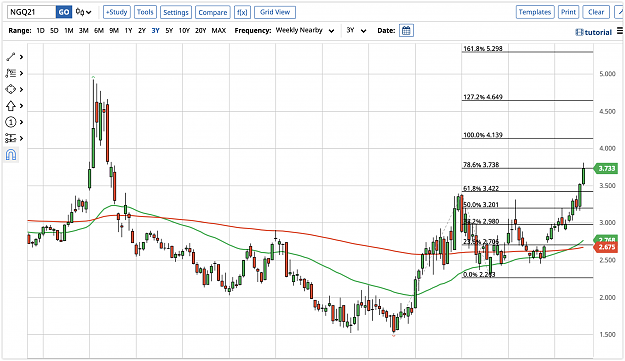Open the 3Y period dropdown

click(356, 31)
